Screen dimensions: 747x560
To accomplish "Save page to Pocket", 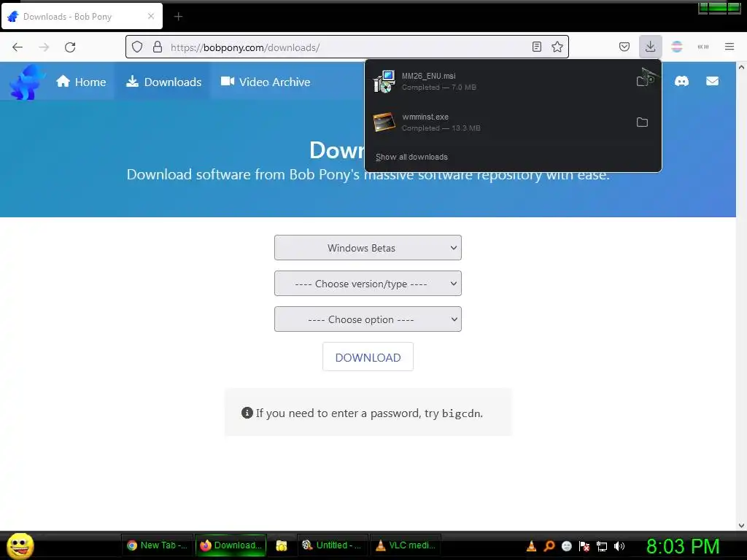I will (x=624, y=47).
